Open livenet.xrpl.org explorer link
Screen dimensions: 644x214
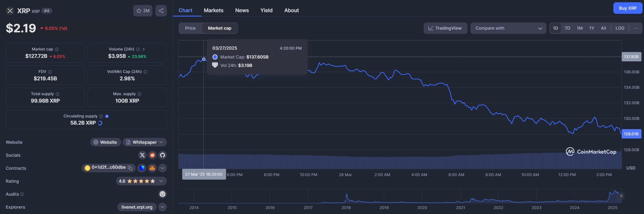(x=137, y=207)
